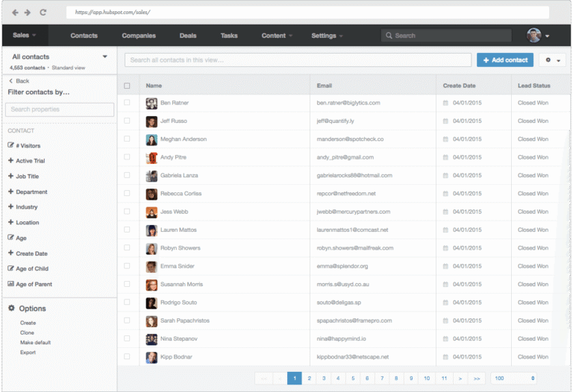
Task: Open the Contacts tab in navbar
Action: coord(84,36)
